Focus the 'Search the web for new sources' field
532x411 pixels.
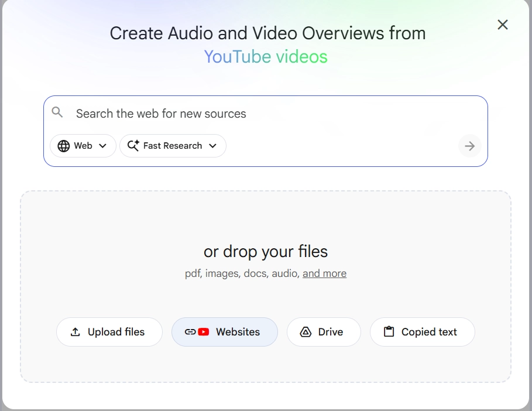265,114
